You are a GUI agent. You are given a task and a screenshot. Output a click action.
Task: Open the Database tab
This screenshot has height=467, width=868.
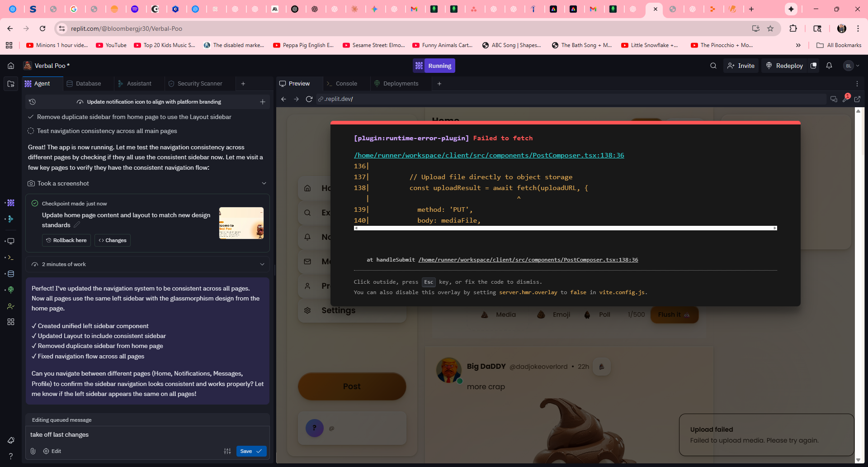pyautogui.click(x=88, y=84)
